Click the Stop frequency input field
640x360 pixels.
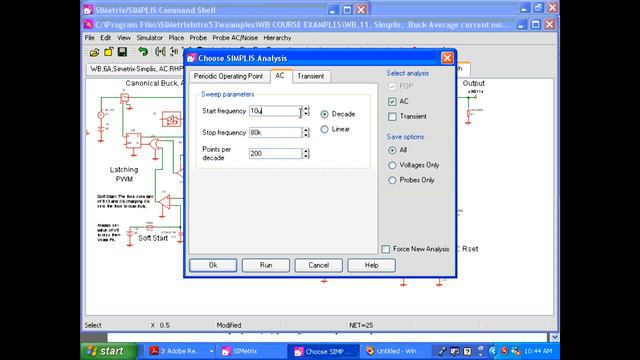coord(276,133)
